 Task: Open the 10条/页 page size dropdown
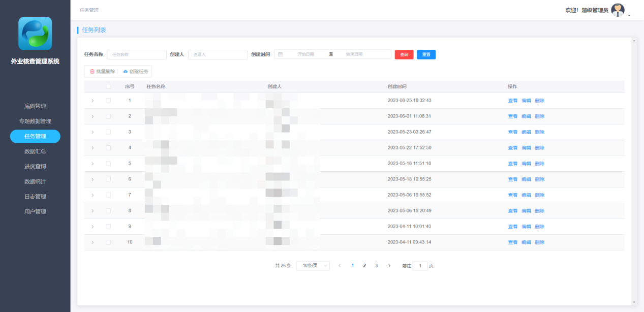click(x=313, y=266)
